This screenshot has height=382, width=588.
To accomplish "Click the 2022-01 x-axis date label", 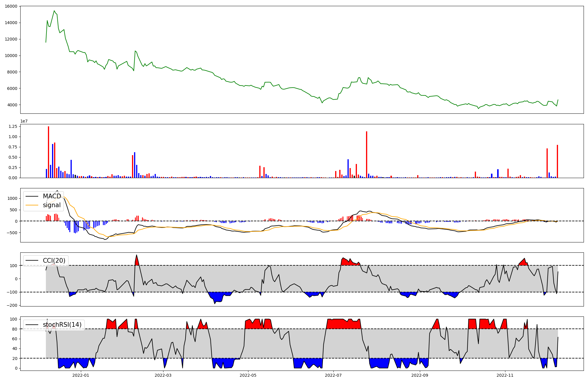I will 81,375.
